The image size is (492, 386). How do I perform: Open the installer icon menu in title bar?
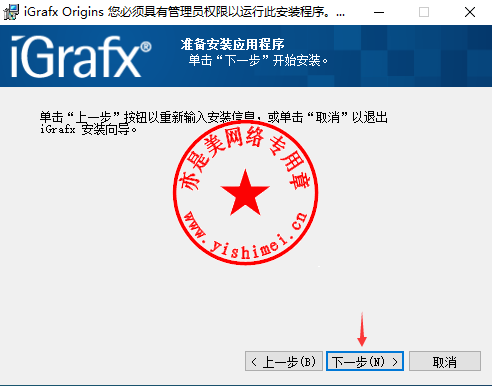coord(11,12)
